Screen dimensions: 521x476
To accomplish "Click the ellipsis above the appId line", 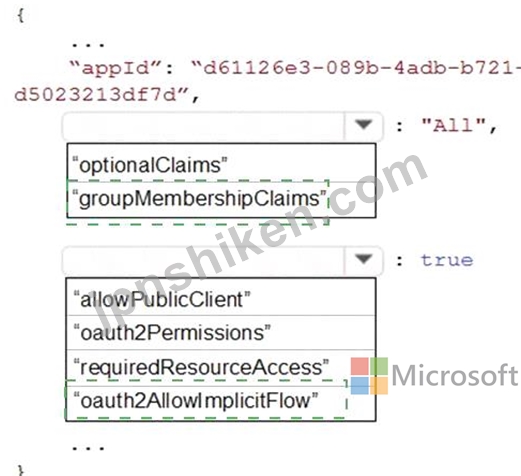I will (x=88, y=44).
